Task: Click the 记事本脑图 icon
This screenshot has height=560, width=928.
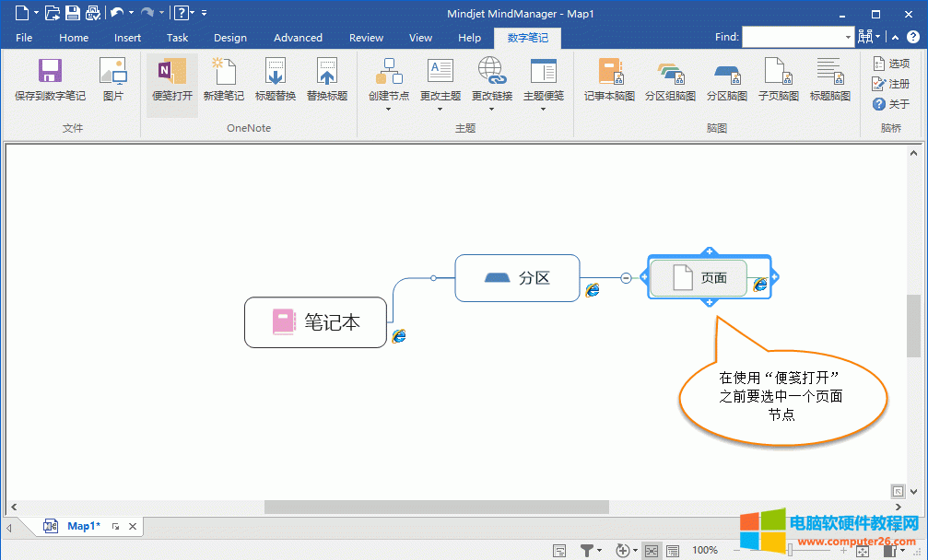Action: click(x=608, y=83)
